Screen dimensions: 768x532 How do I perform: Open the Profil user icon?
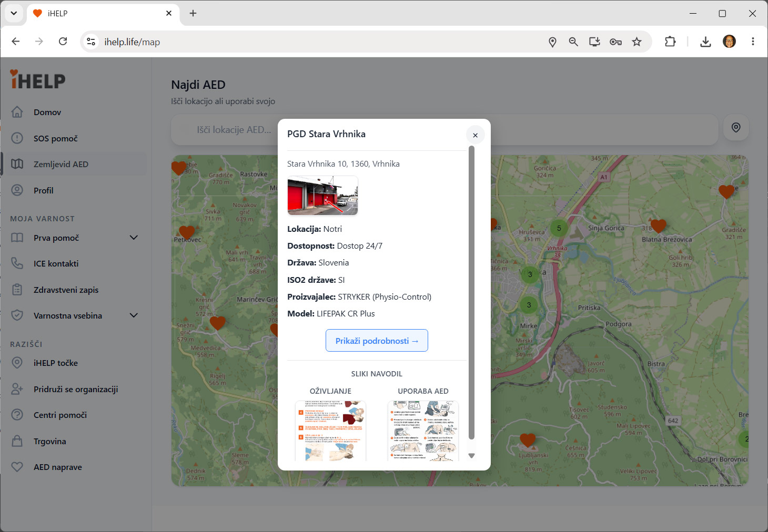17,190
